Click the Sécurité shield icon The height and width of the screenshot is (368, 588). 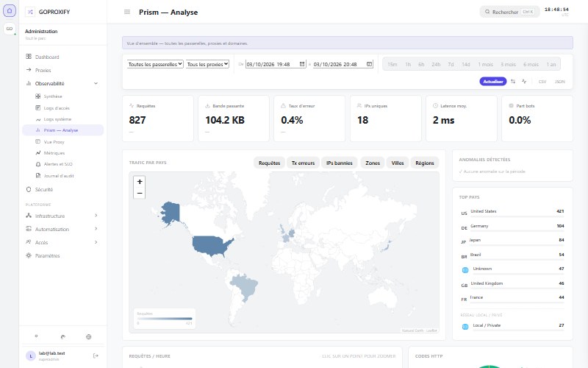(x=29, y=190)
